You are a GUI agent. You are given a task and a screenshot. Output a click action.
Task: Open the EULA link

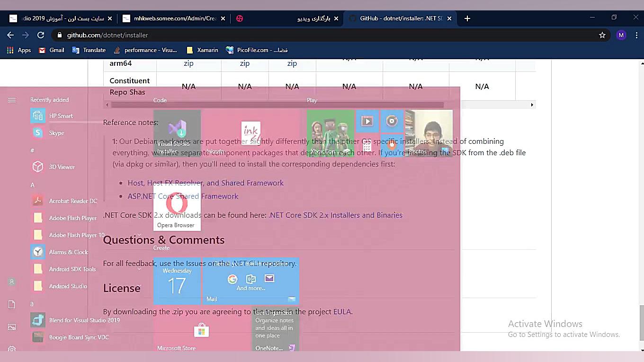pos(342,312)
